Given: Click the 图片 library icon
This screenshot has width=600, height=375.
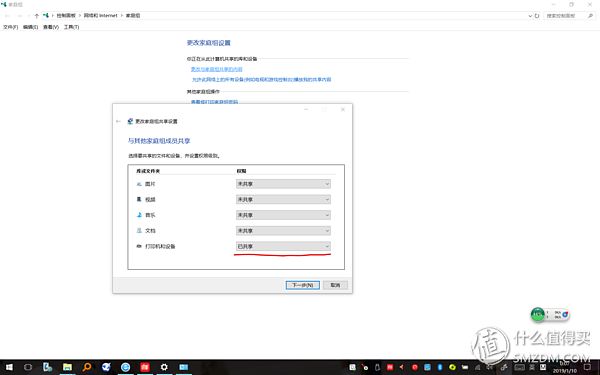Looking at the screenshot, I should (139, 184).
